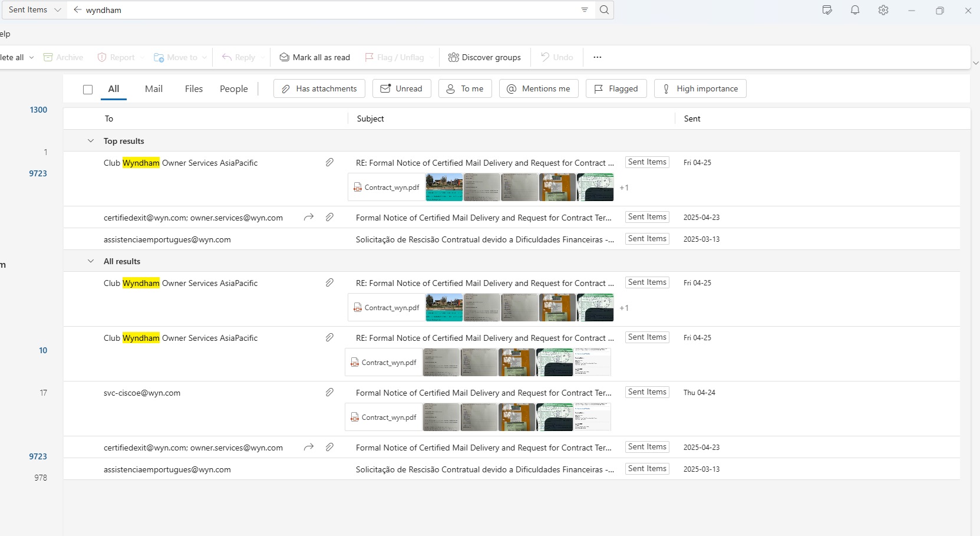The image size is (980, 536).
Task: Open Contract_wyn.pdf in Top results message
Action: point(387,188)
